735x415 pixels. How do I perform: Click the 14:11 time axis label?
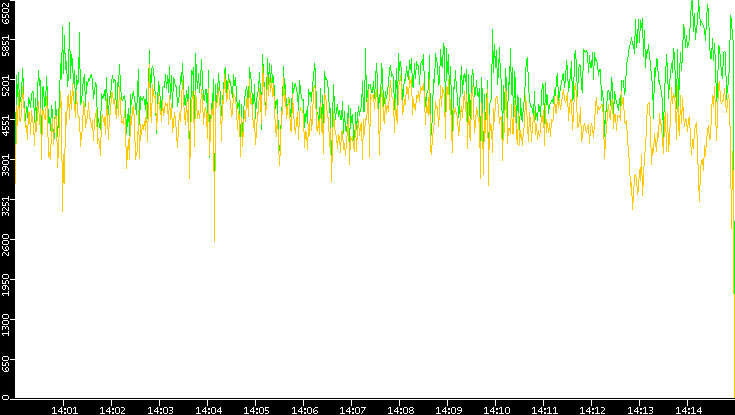click(x=545, y=410)
